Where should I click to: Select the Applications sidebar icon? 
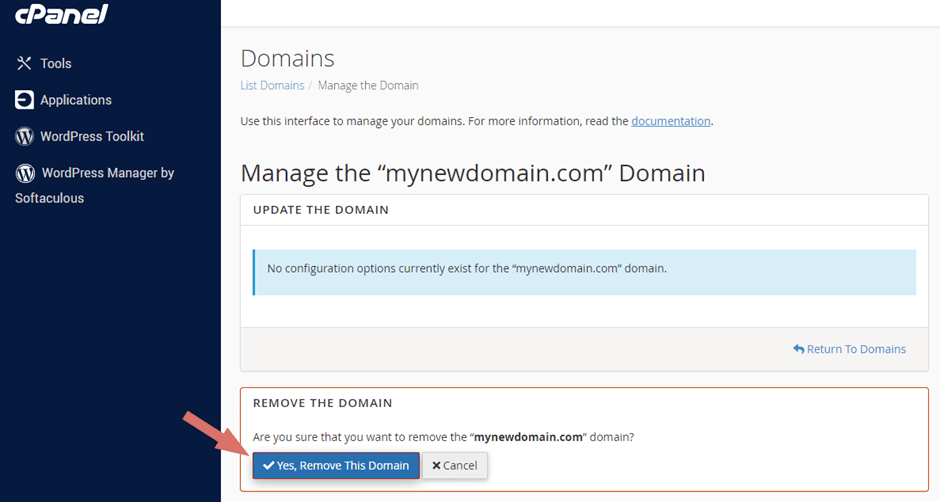(x=25, y=100)
